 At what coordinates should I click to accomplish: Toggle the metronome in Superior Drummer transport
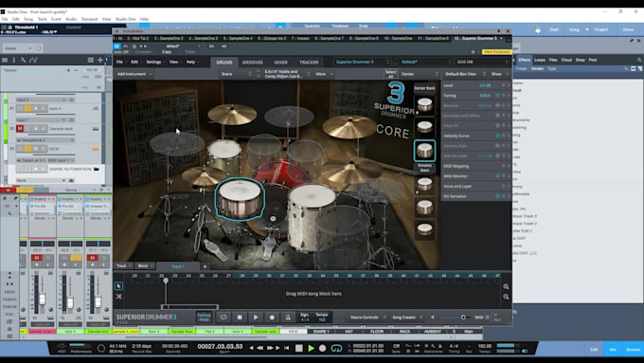[x=288, y=318]
